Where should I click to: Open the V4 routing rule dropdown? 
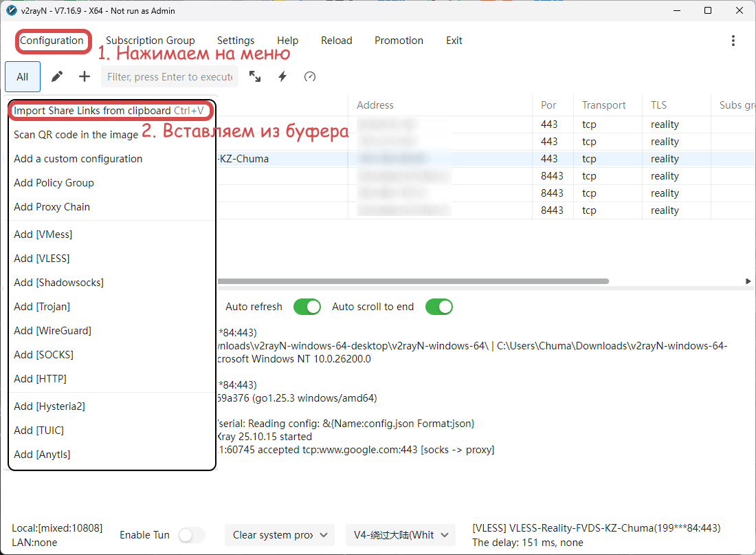tap(400, 535)
